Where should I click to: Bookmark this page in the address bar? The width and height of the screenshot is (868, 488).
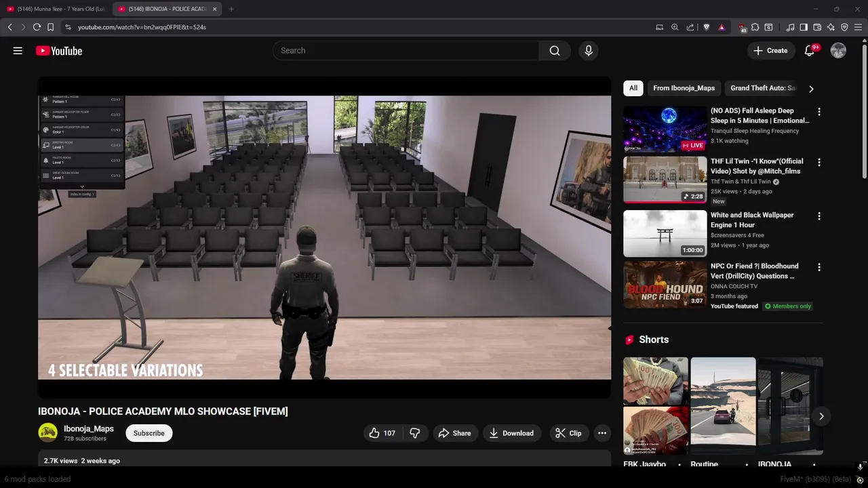tap(50, 27)
